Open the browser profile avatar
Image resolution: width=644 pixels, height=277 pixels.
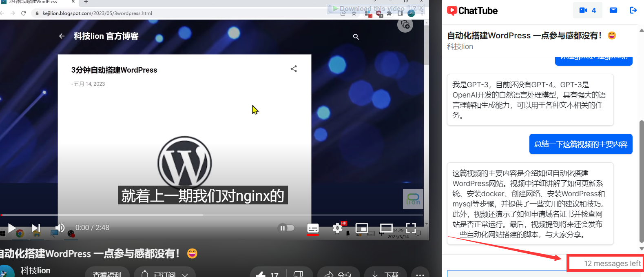(x=412, y=13)
